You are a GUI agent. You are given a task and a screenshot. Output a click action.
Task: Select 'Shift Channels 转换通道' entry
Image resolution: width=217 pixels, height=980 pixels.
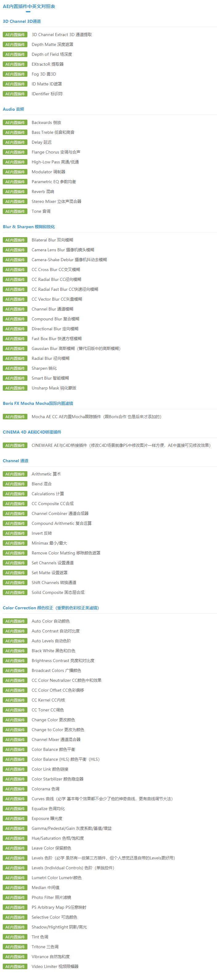54,583
